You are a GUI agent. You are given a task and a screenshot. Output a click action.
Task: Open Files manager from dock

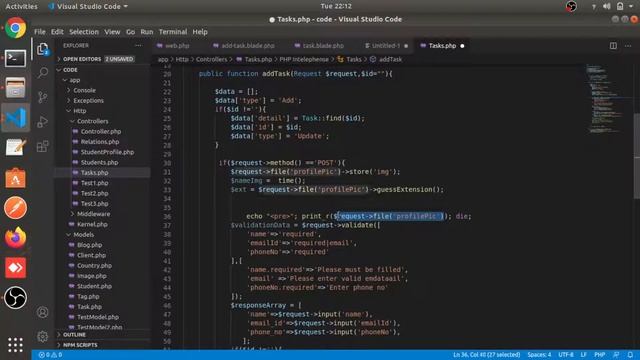(16, 88)
